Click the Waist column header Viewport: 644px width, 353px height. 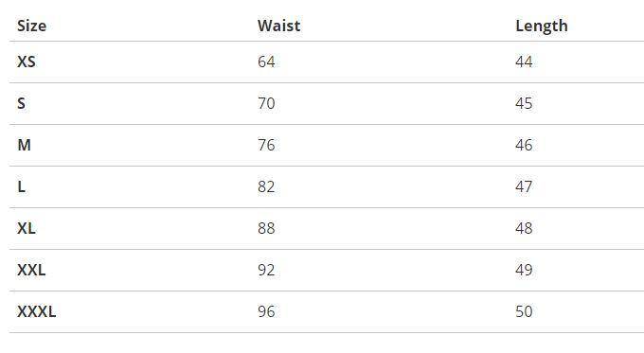(x=278, y=26)
